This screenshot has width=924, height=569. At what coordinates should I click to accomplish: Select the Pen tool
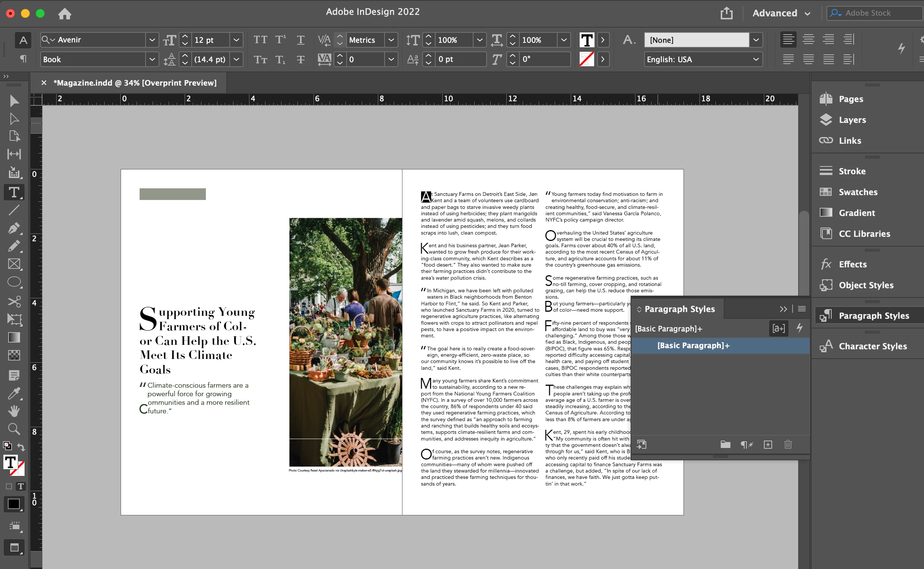click(14, 228)
